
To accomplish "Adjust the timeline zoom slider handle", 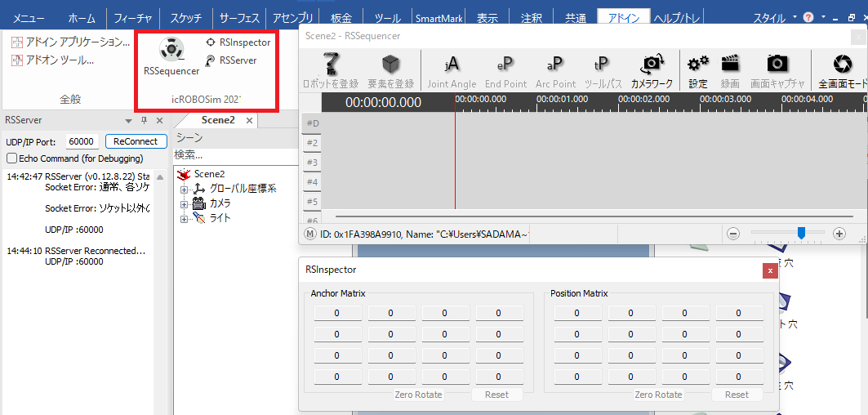I will click(801, 234).
